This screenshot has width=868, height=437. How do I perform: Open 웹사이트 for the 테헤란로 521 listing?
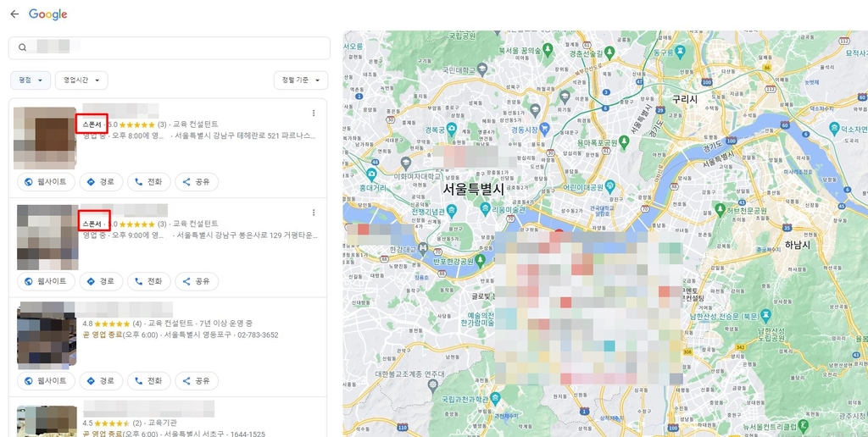tap(46, 181)
